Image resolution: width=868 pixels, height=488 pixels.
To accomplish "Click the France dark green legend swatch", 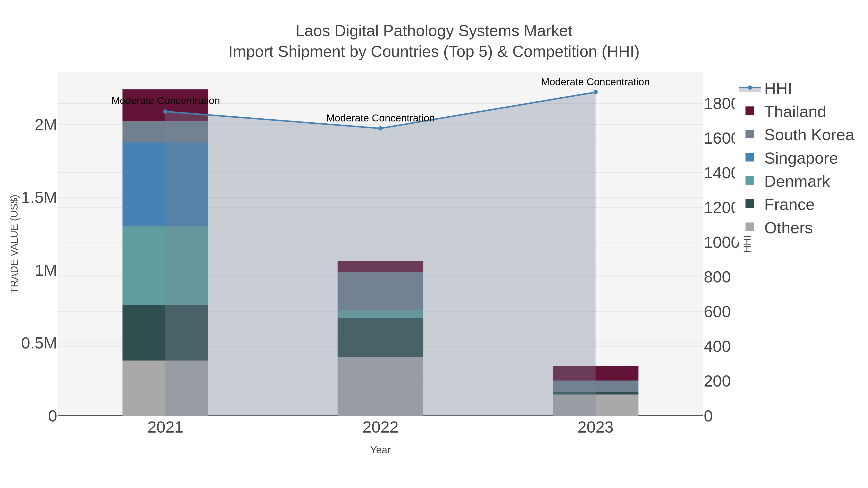I will click(750, 203).
